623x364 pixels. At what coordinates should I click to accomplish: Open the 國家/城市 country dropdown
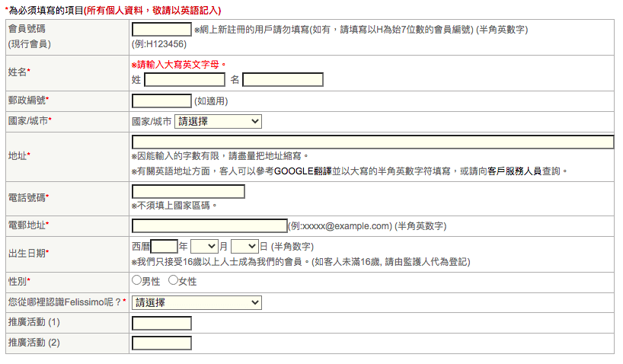[218, 121]
